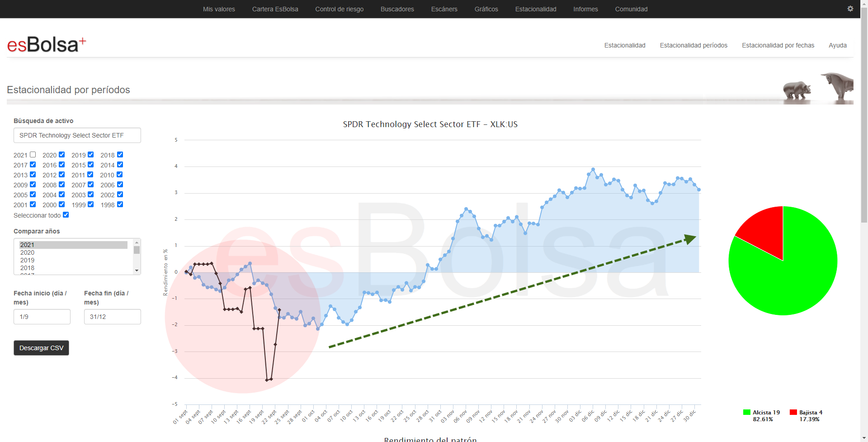Open the settings gear icon
This screenshot has height=442, width=868.
coord(850,9)
